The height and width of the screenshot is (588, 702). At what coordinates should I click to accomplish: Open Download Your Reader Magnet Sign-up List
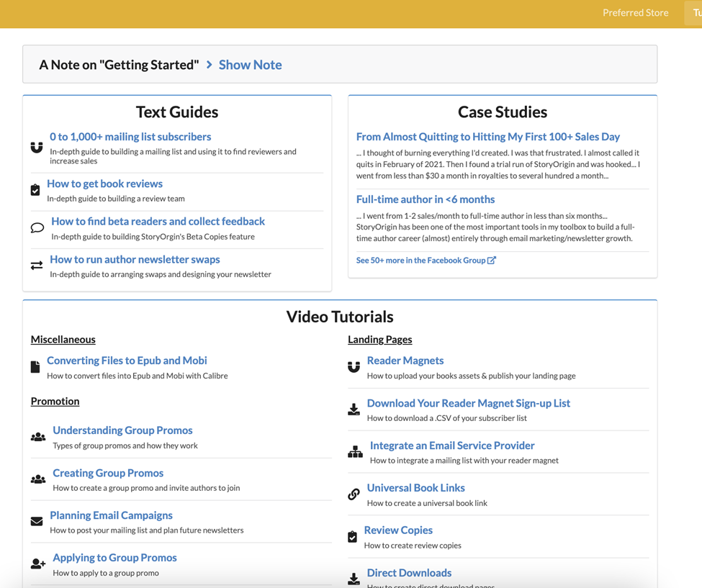(468, 403)
